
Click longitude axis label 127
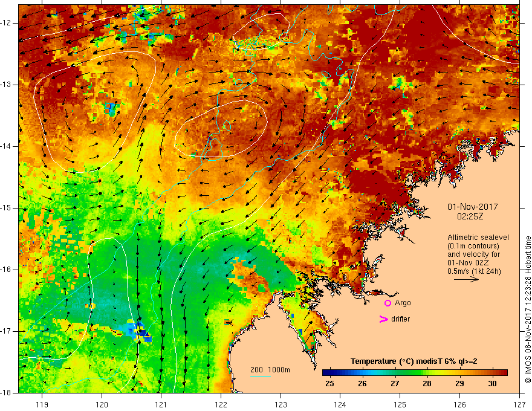(x=519, y=404)
